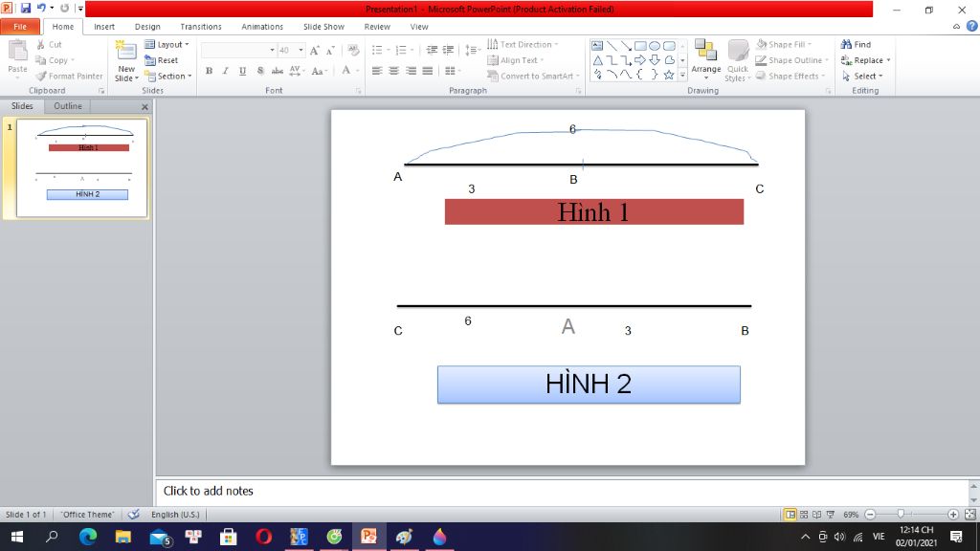Screen dimensions: 980x551
Task: Click the spell check status icon
Action: coord(134,514)
